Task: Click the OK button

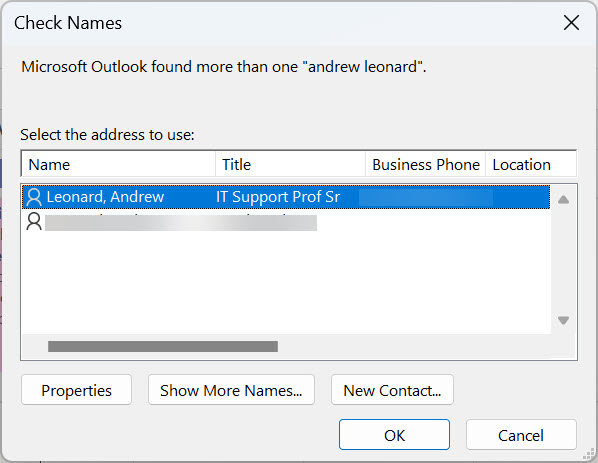Action: [394, 435]
